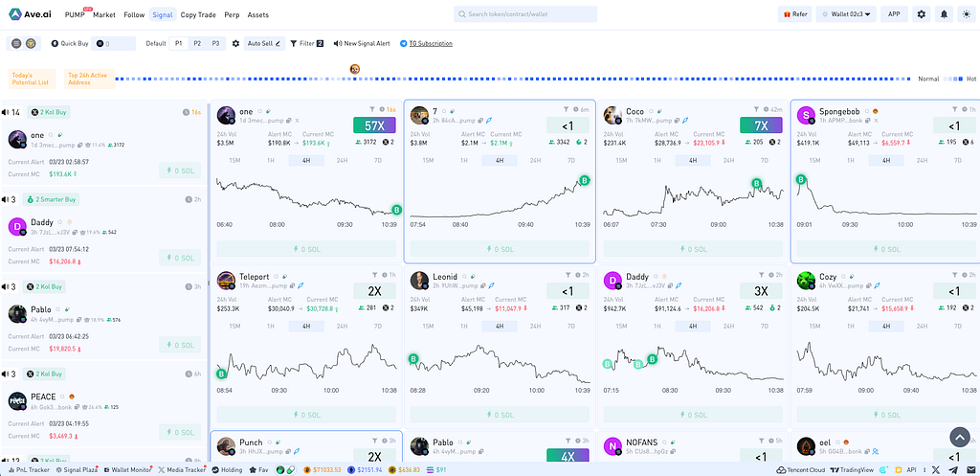The height and width of the screenshot is (476, 980).
Task: Open the Follow tab
Action: pyautogui.click(x=134, y=14)
